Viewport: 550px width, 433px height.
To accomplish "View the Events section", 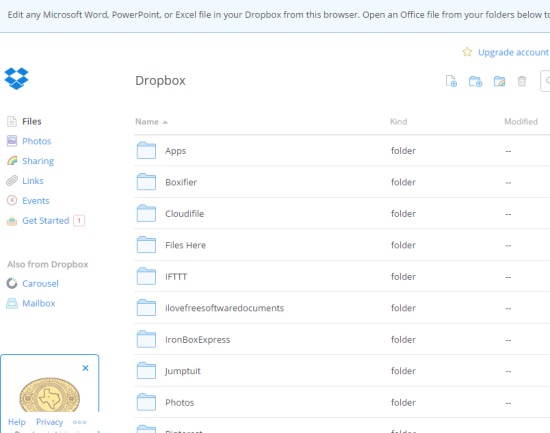I will click(36, 201).
